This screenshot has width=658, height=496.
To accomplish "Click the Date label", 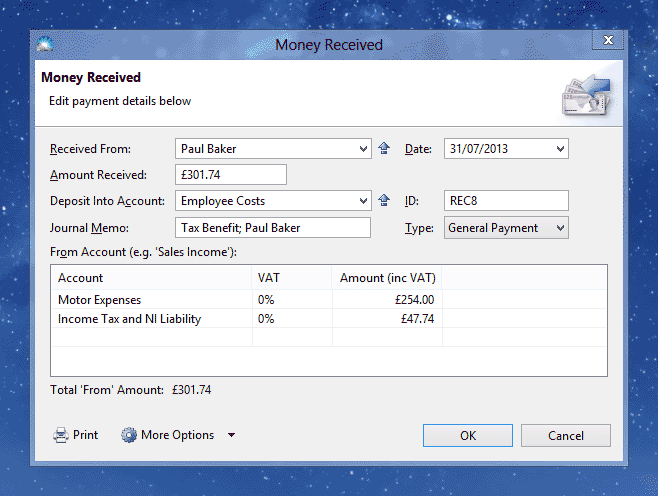I will (x=418, y=149).
